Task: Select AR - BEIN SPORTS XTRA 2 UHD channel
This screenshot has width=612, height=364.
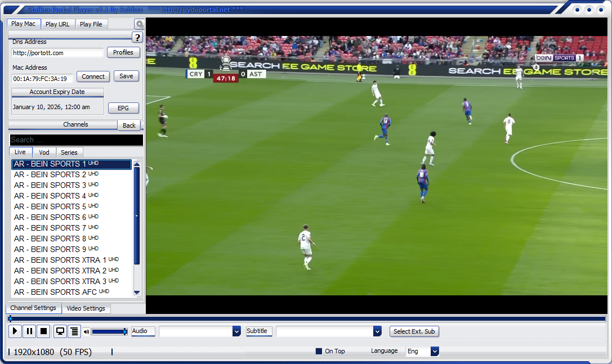Action: tap(72, 271)
